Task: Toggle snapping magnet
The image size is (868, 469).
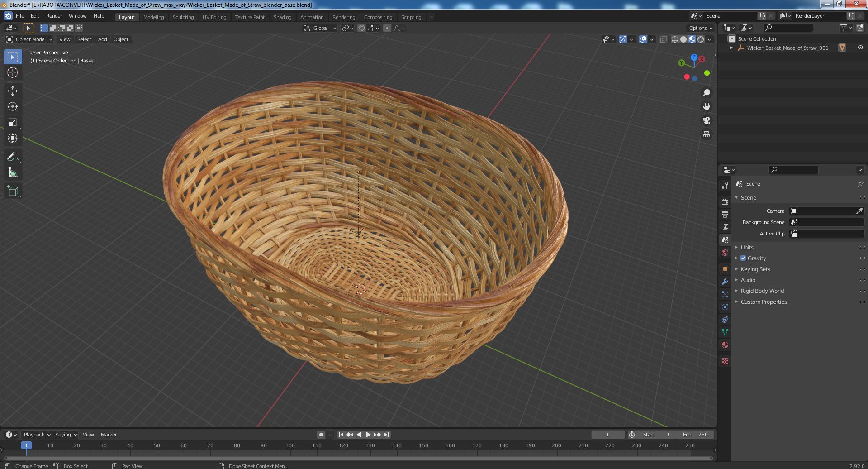Action: (x=361, y=28)
